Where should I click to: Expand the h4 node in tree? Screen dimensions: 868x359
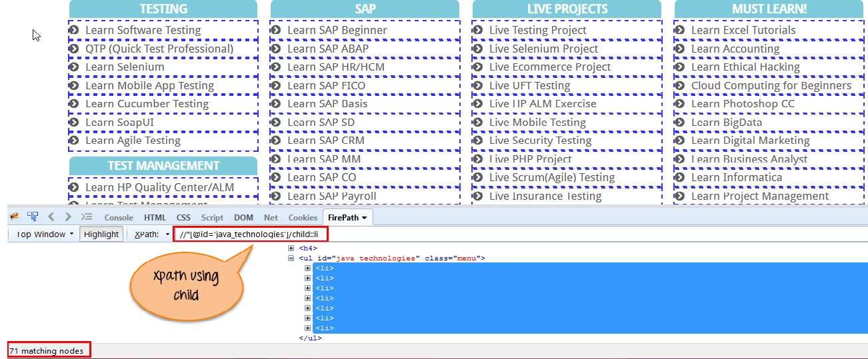pyautogui.click(x=291, y=248)
